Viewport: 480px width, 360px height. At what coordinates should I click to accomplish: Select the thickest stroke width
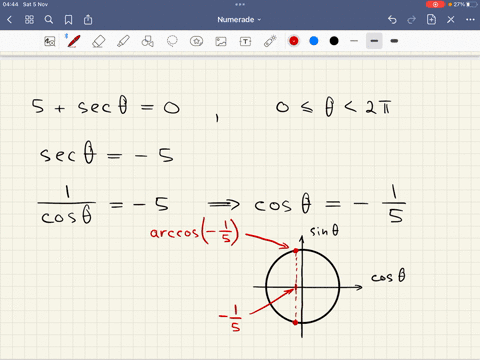(394, 41)
